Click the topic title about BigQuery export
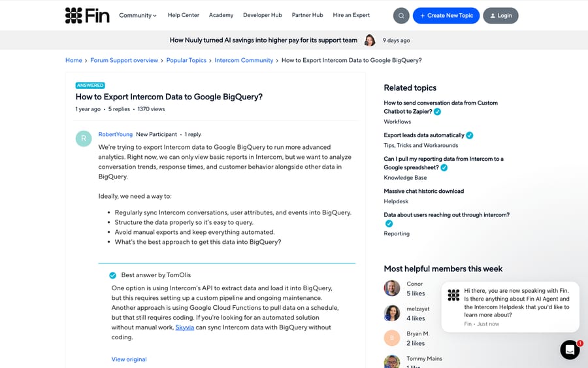The width and height of the screenshot is (588, 368). pyautogui.click(x=169, y=97)
